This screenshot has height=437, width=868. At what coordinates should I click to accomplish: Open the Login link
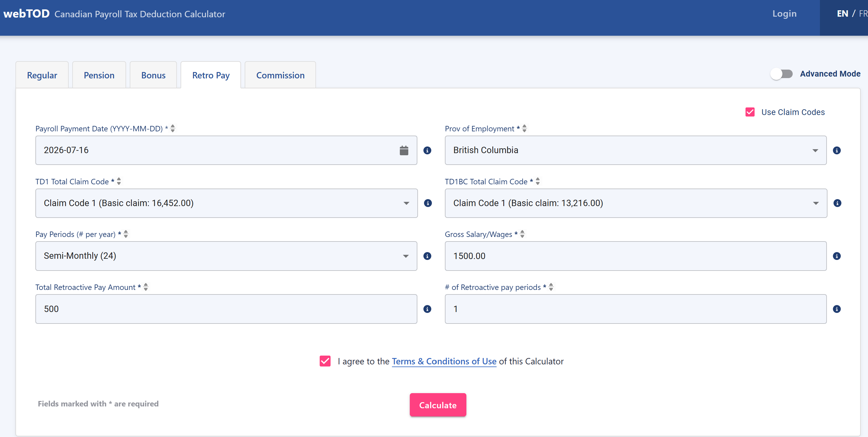785,14
